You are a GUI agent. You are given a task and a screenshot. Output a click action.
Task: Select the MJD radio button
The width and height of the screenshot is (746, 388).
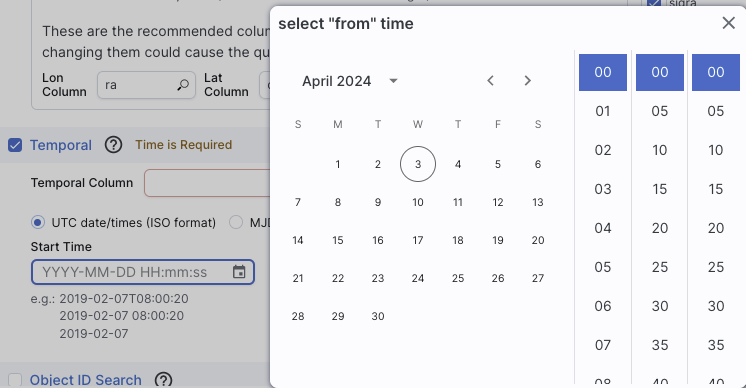[236, 223]
